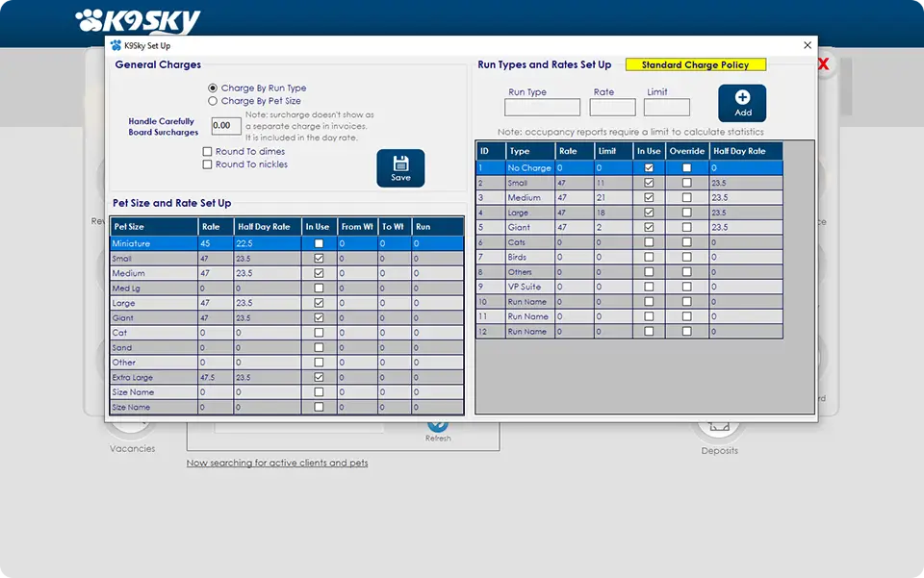This screenshot has width=924, height=578.
Task: Open Deposits in the background window
Action: tap(719, 436)
